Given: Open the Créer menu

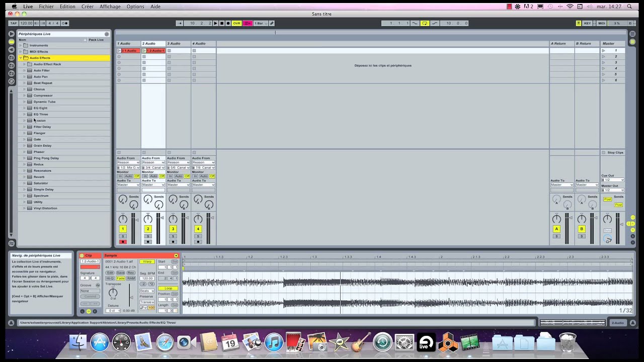Looking at the screenshot, I should click(x=88, y=7).
